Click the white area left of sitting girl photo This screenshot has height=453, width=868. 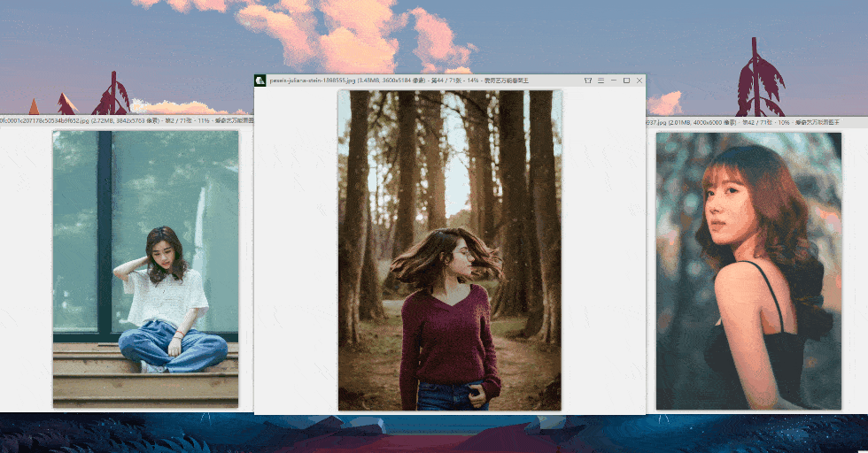(x=25, y=265)
